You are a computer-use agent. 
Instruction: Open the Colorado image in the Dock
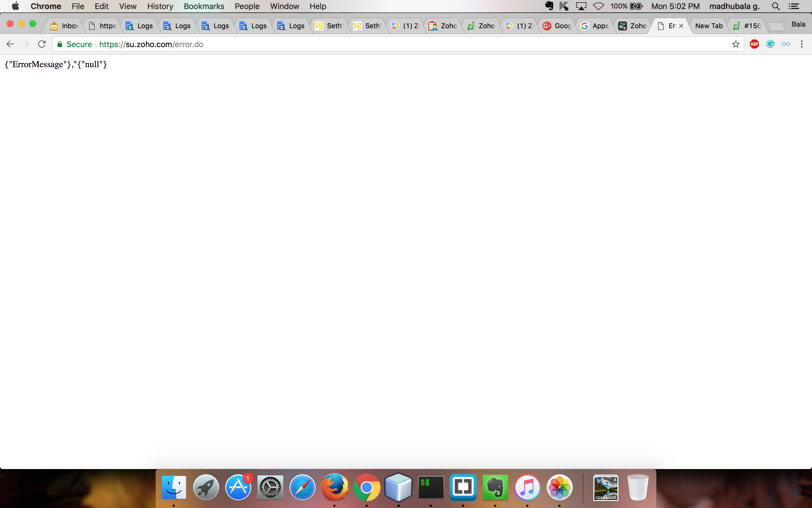tap(606, 487)
